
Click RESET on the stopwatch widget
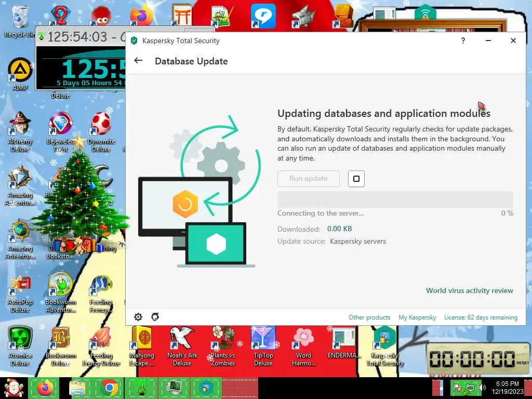[523, 363]
